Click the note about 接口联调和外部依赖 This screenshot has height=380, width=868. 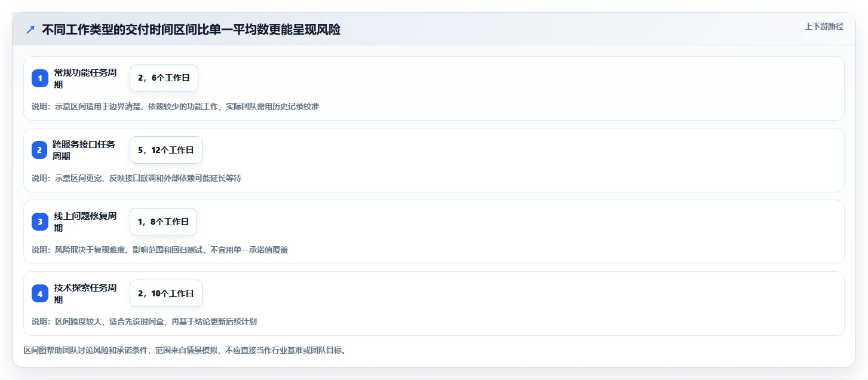(x=136, y=178)
